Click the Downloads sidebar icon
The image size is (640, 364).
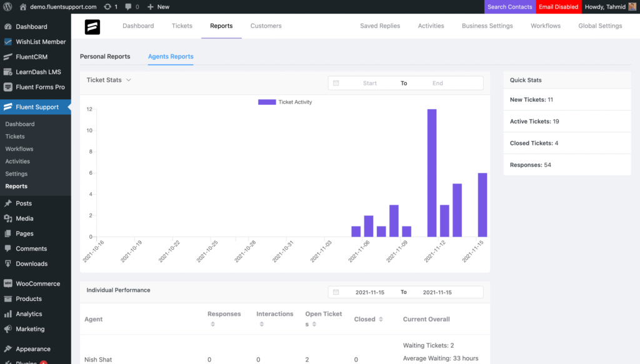click(7, 263)
